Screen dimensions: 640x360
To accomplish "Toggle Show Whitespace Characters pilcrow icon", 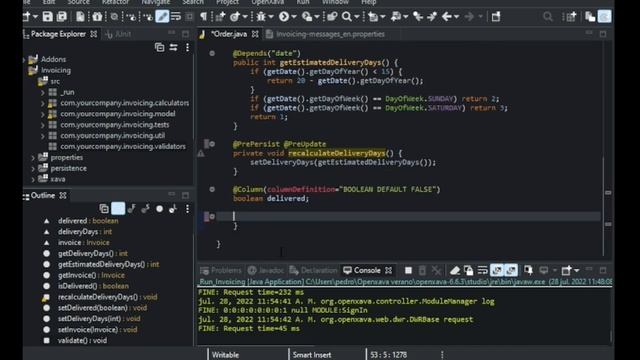I will tap(203, 17).
